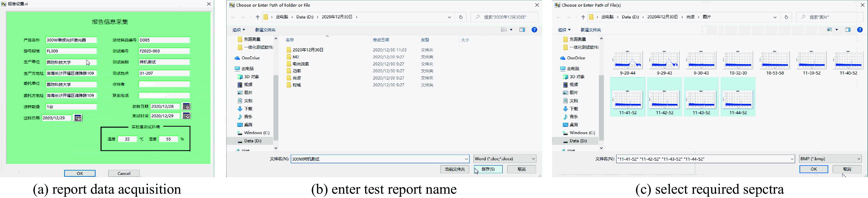Open the 光谱 folder in file list
Image resolution: width=868 pixels, height=198 pixels.
pos(297,78)
